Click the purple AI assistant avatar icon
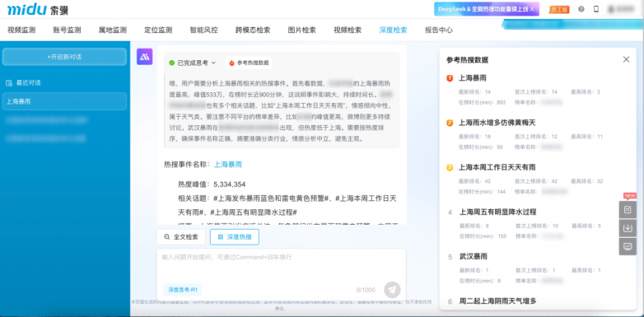 (x=145, y=57)
